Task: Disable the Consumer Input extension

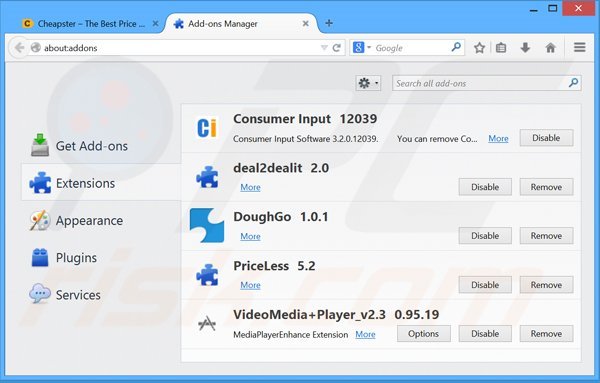Action: coord(546,138)
